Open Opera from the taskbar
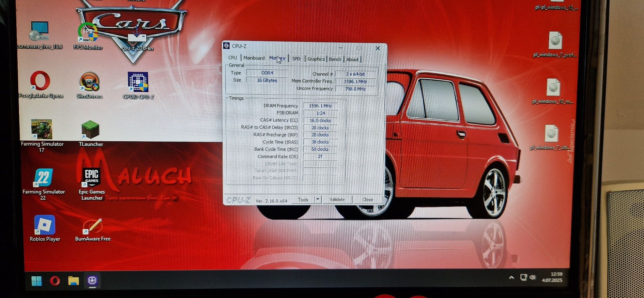644x298 pixels. pos(55,281)
